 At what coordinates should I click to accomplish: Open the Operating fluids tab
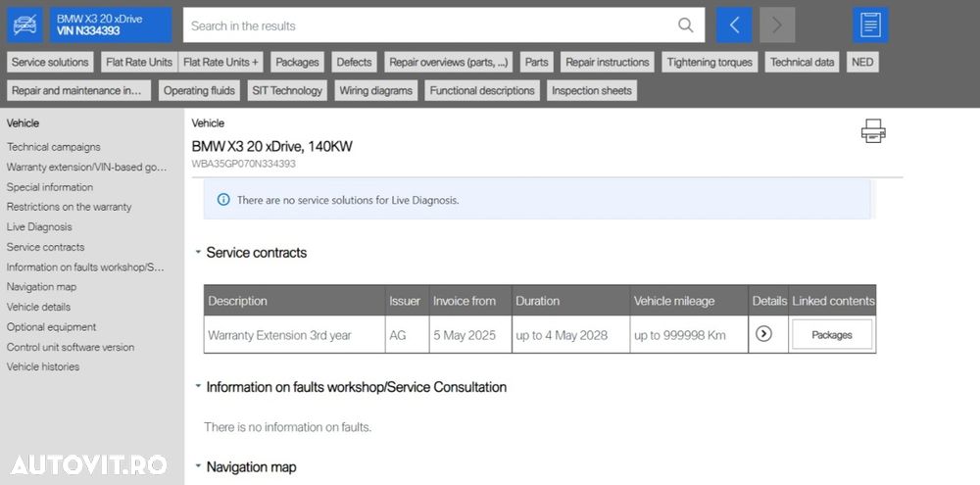[x=199, y=90]
